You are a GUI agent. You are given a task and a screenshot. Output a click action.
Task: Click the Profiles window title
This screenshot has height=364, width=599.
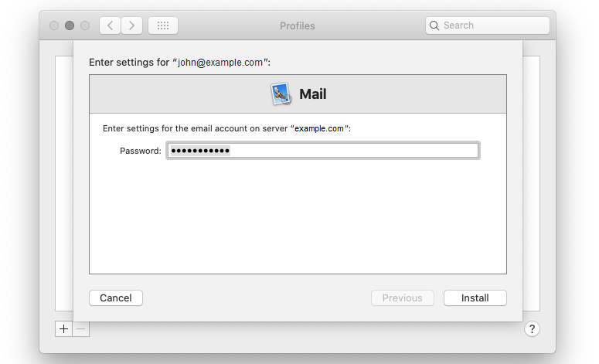pos(298,26)
